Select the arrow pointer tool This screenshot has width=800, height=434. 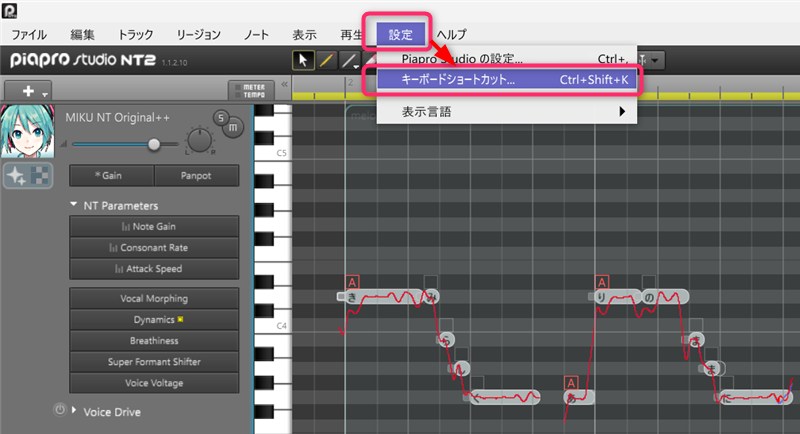(x=303, y=60)
